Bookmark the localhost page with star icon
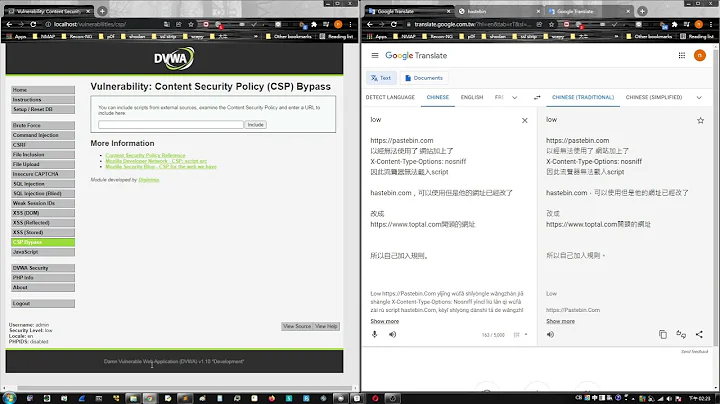This screenshot has height=404, width=720. [191, 24]
